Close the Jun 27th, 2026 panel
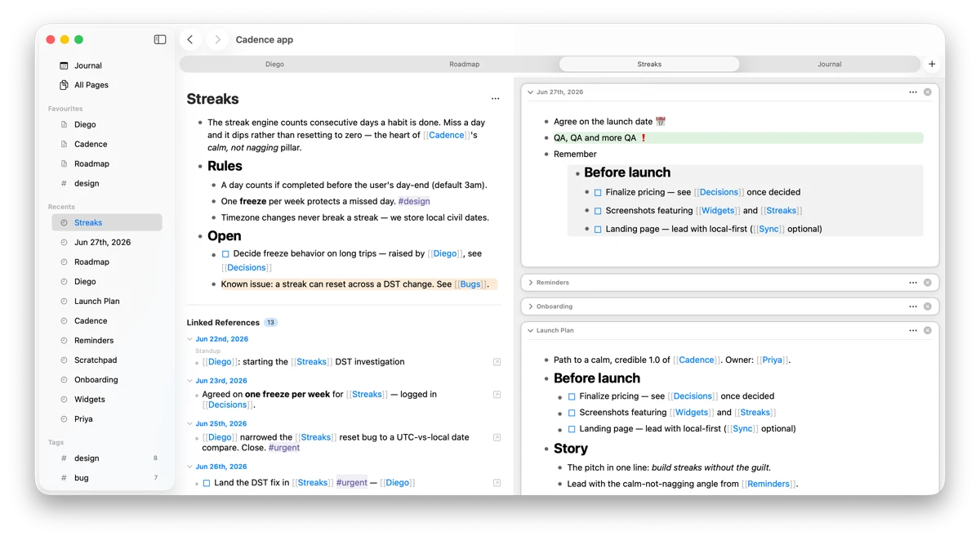The width and height of the screenshot is (980, 541). 928,92
